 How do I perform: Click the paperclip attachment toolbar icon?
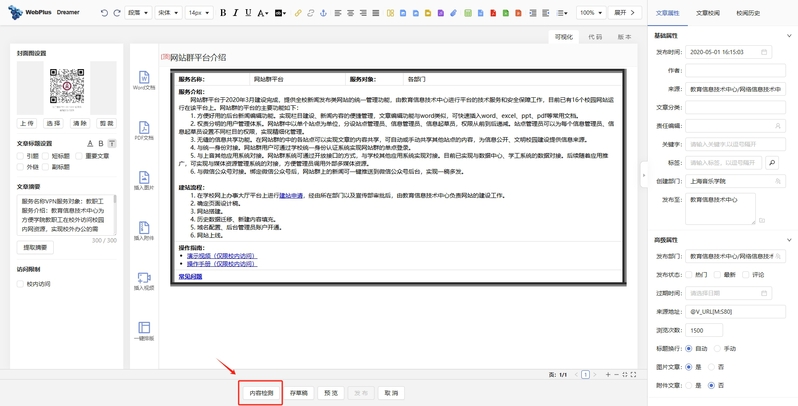(453, 13)
